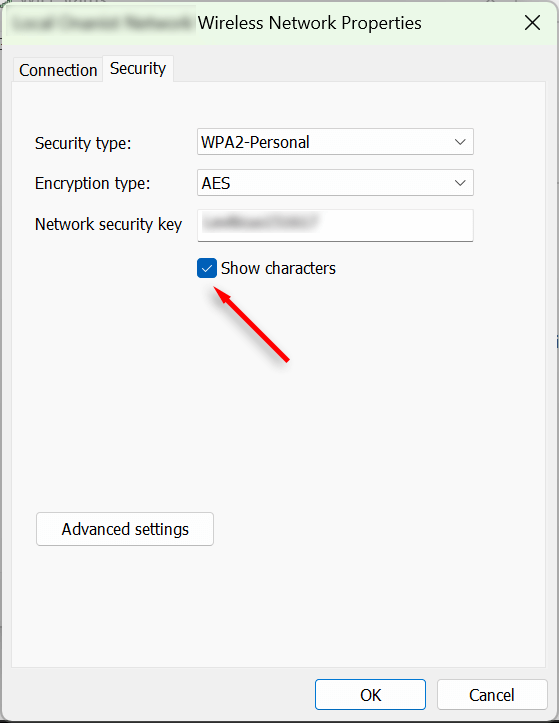The height and width of the screenshot is (723, 559).
Task: Confirm the dialog with OK
Action: coord(370,694)
